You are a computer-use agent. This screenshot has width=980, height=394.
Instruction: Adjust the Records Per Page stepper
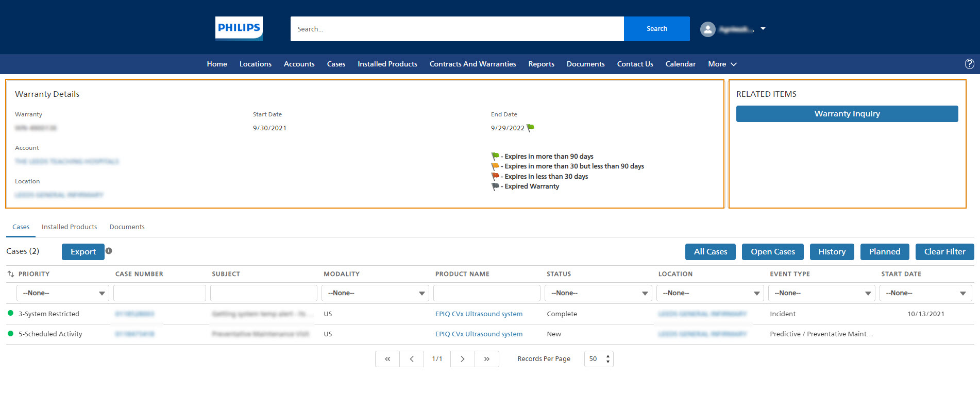608,359
